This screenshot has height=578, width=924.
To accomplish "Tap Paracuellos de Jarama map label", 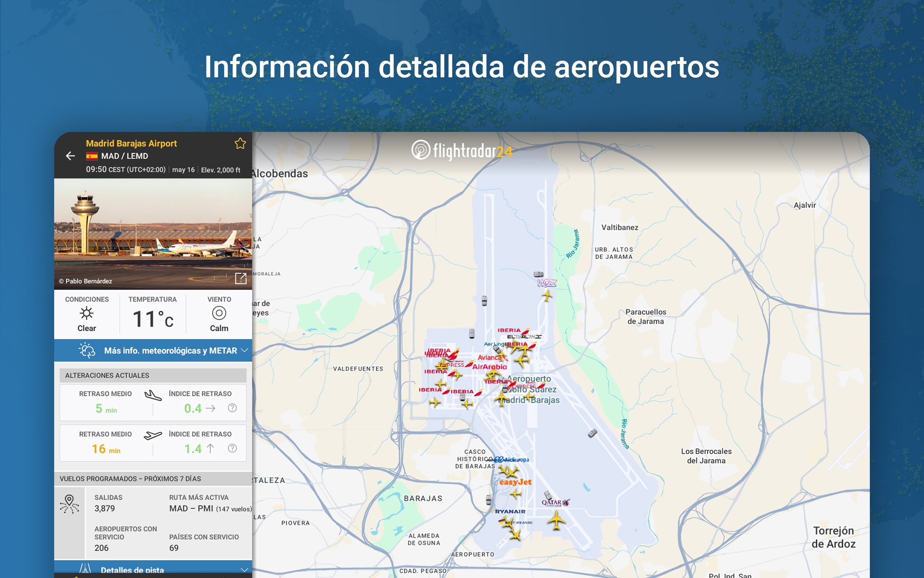I will [646, 316].
